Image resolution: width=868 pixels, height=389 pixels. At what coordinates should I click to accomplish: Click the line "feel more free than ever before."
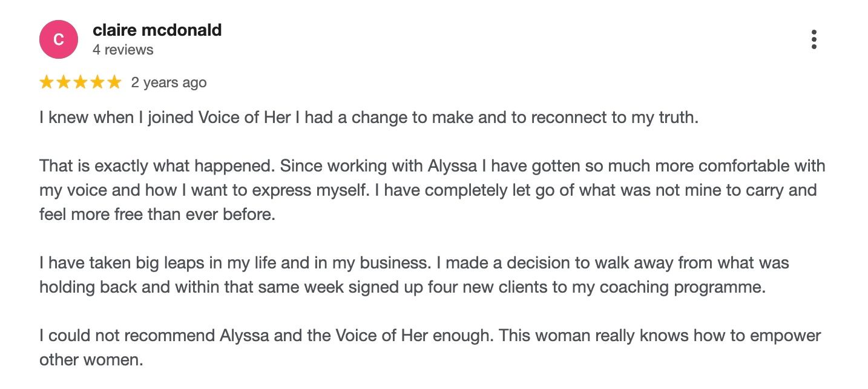157,214
